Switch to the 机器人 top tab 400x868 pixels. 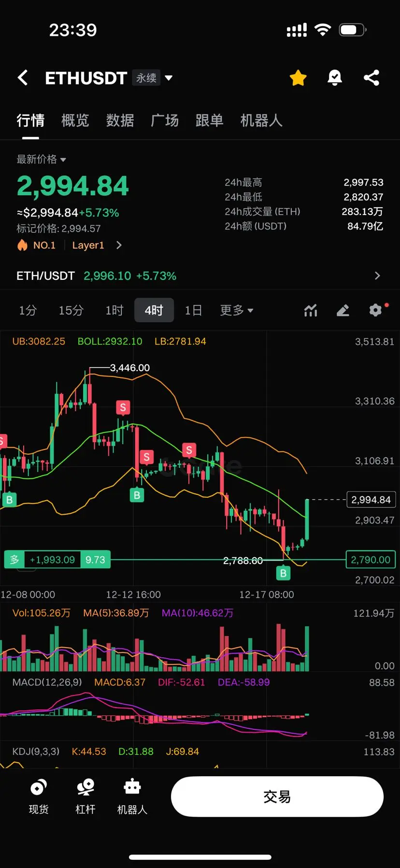point(261,120)
